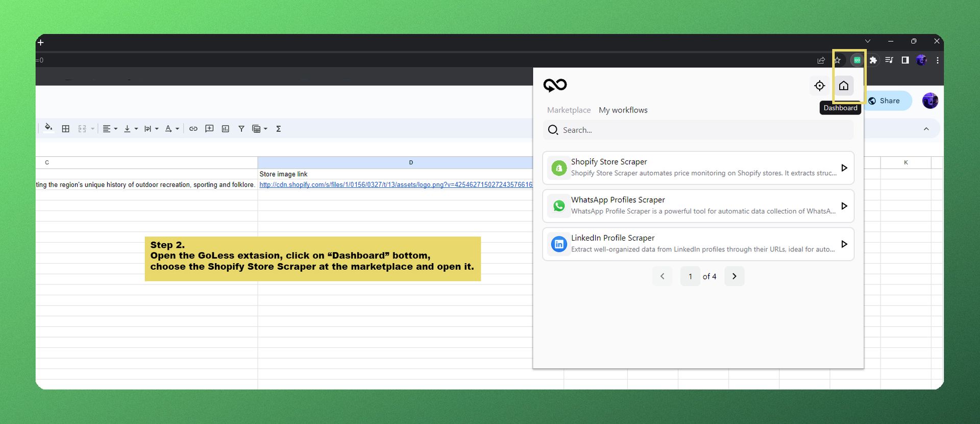This screenshot has height=424, width=980.
Task: Click the insert comment icon
Action: [x=209, y=129]
